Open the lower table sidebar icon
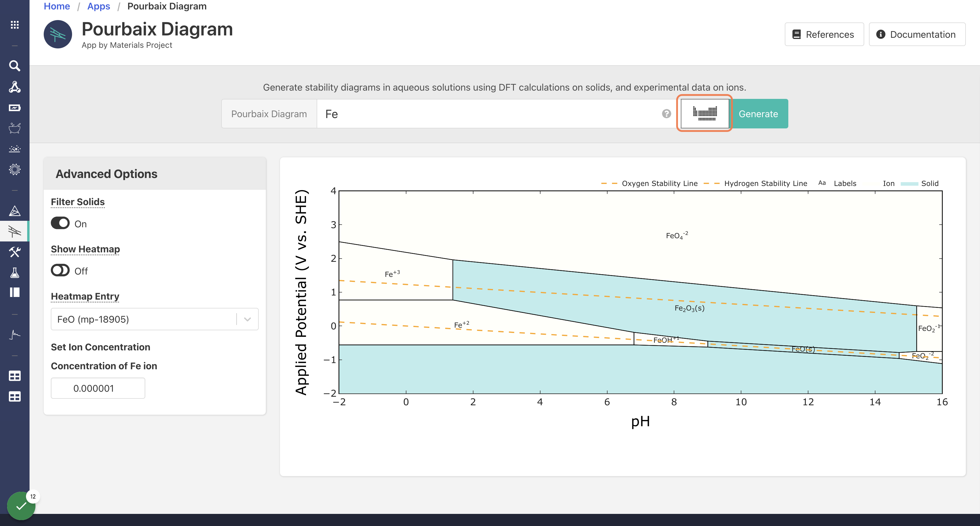This screenshot has height=526, width=980. tap(14, 397)
